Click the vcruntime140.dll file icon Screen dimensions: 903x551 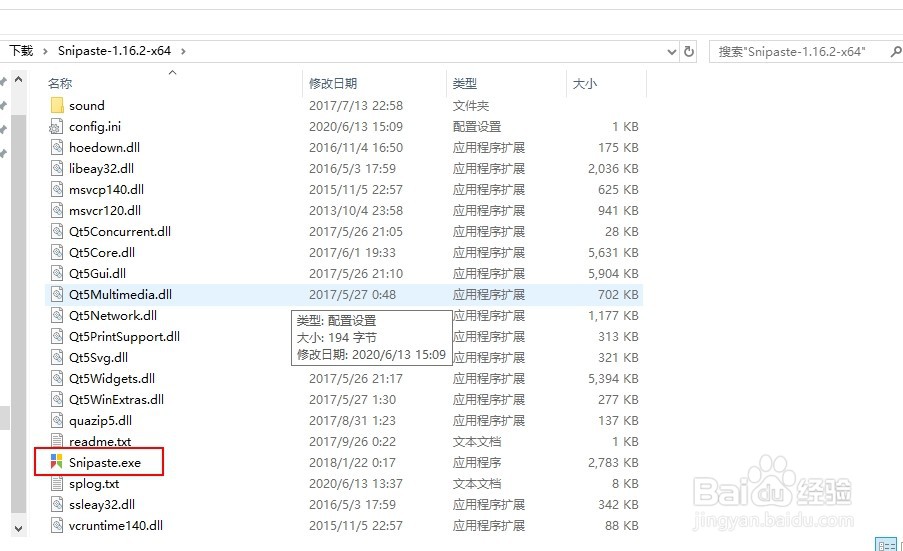tap(56, 526)
